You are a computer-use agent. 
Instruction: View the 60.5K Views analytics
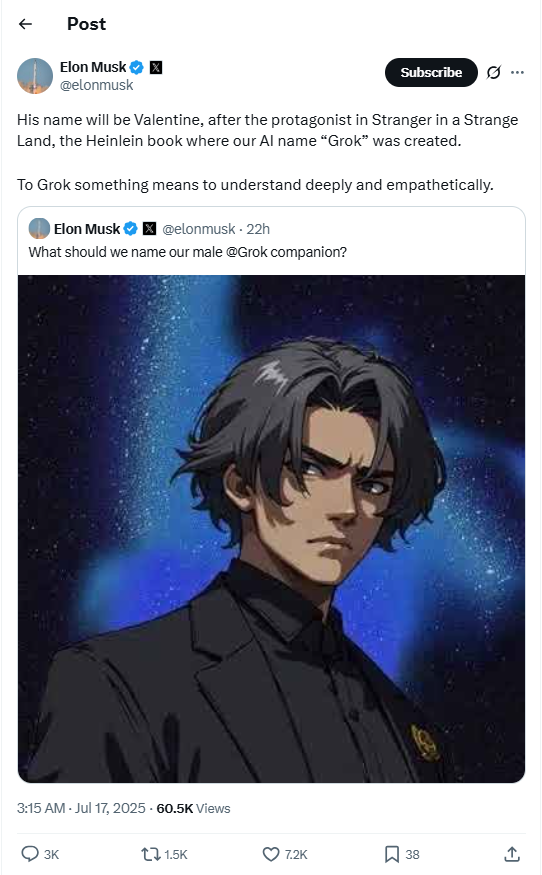(193, 809)
